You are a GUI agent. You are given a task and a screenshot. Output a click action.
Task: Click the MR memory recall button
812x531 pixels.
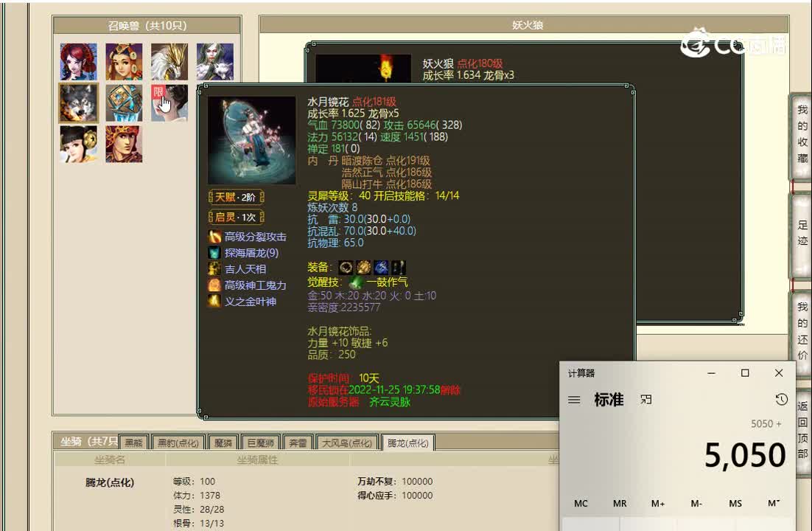click(620, 503)
